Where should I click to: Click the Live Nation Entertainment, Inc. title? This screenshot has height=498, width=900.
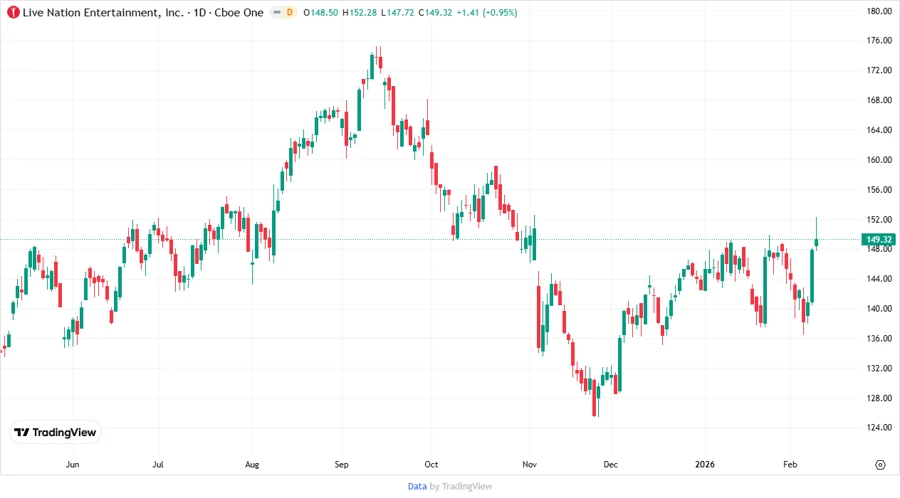pos(103,13)
